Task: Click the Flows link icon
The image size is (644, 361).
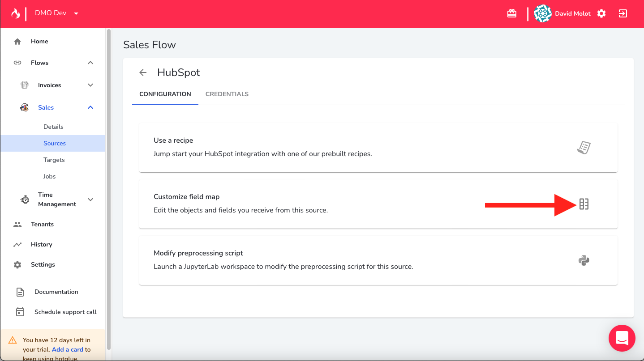Action: pos(17,63)
